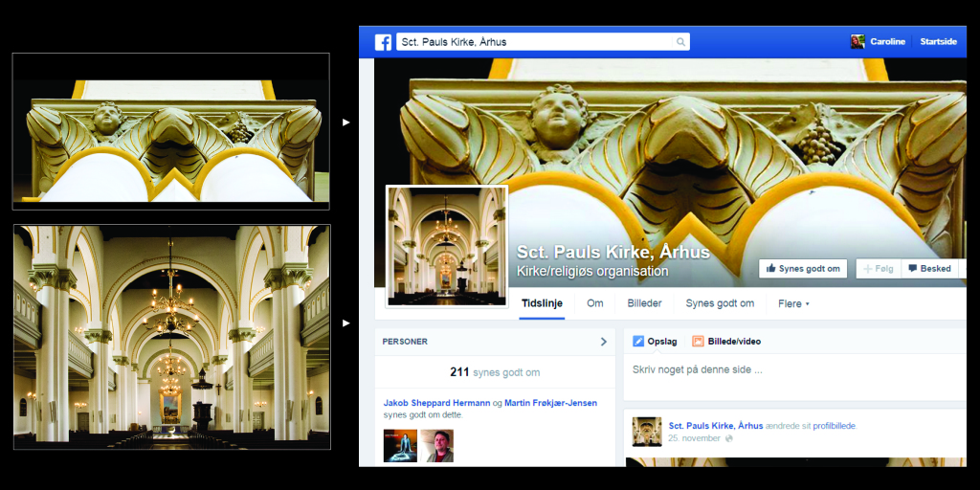This screenshot has height=490, width=980.
Task: Click the Følg button
Action: coord(879,269)
